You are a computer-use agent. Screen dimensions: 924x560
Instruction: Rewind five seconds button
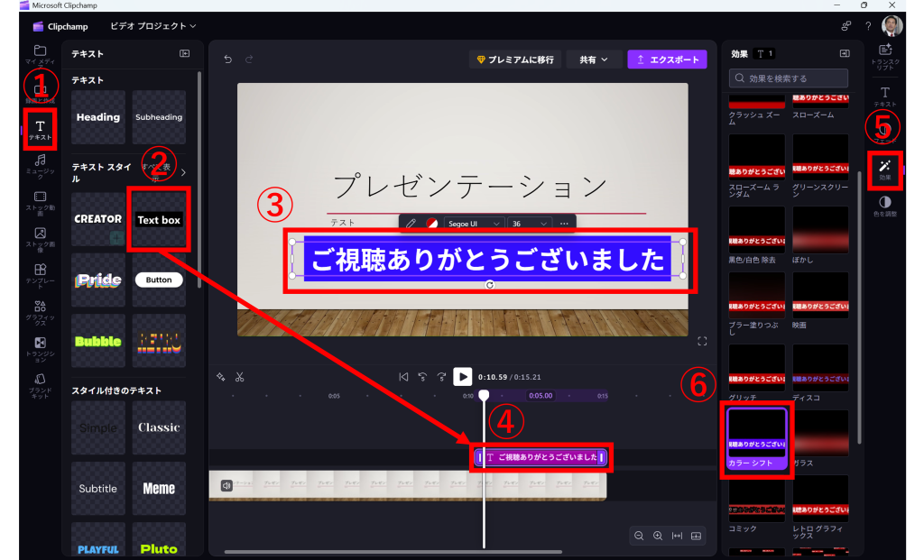click(422, 377)
